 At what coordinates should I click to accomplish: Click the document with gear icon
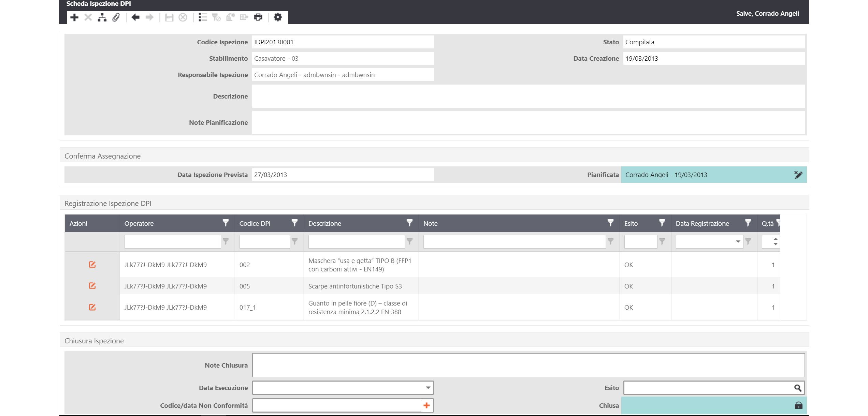(230, 17)
